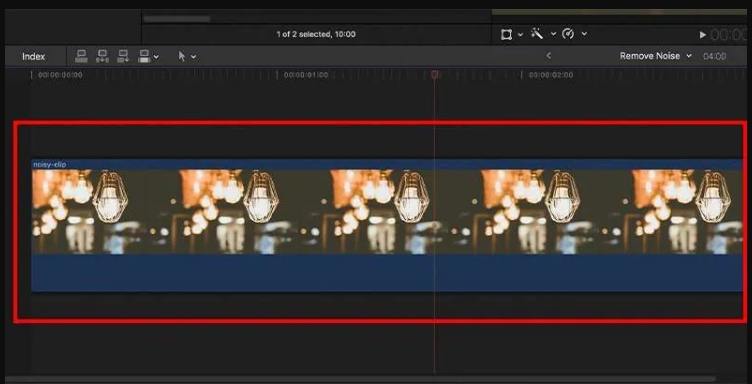Insert selected clip into storyline icon
Image resolution: width=752 pixels, height=384 pixels.
(102, 56)
